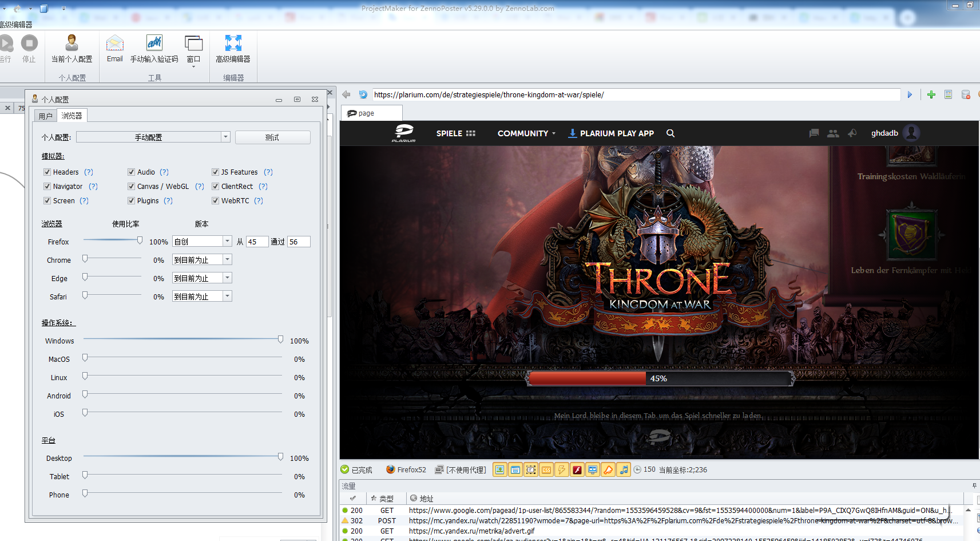Open the Headers help (?) link
This screenshot has width=980, height=541.
coord(89,172)
